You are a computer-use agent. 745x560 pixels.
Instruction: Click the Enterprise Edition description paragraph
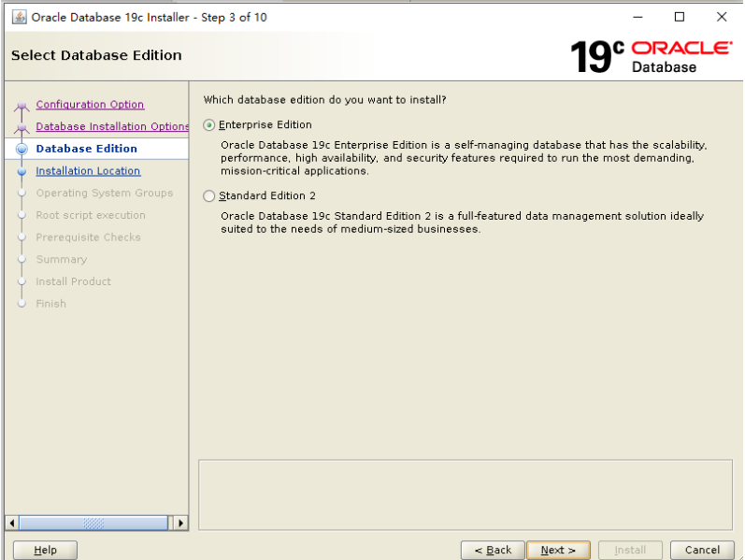click(464, 158)
